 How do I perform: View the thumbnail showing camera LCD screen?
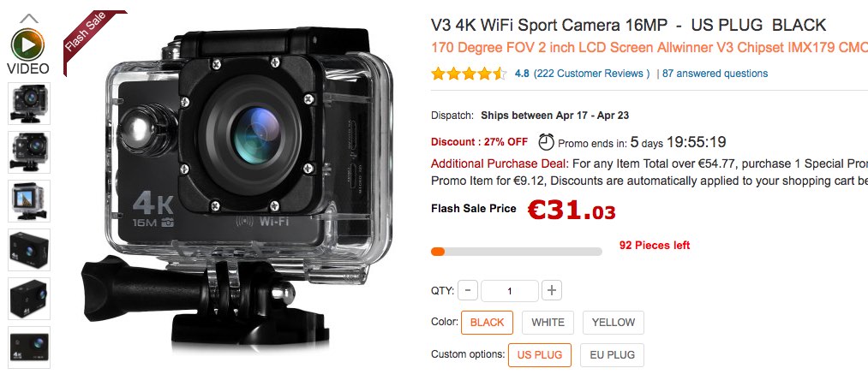click(29, 201)
